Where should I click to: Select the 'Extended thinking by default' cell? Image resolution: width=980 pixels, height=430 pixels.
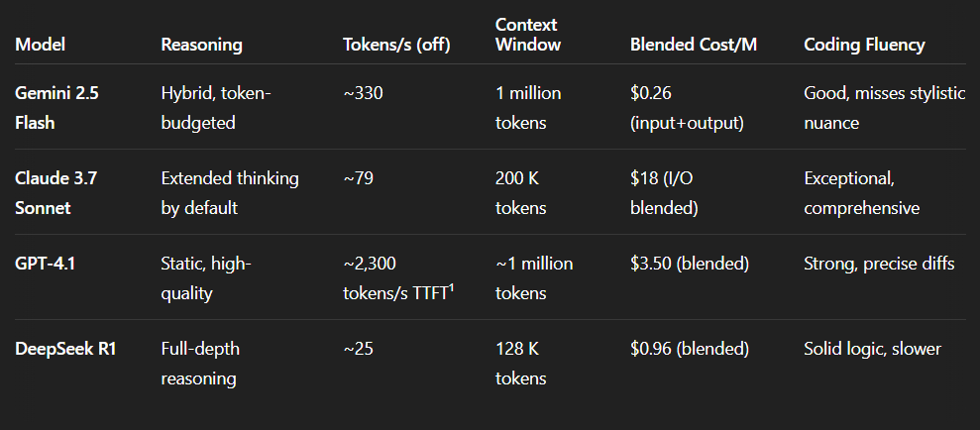[x=230, y=193]
